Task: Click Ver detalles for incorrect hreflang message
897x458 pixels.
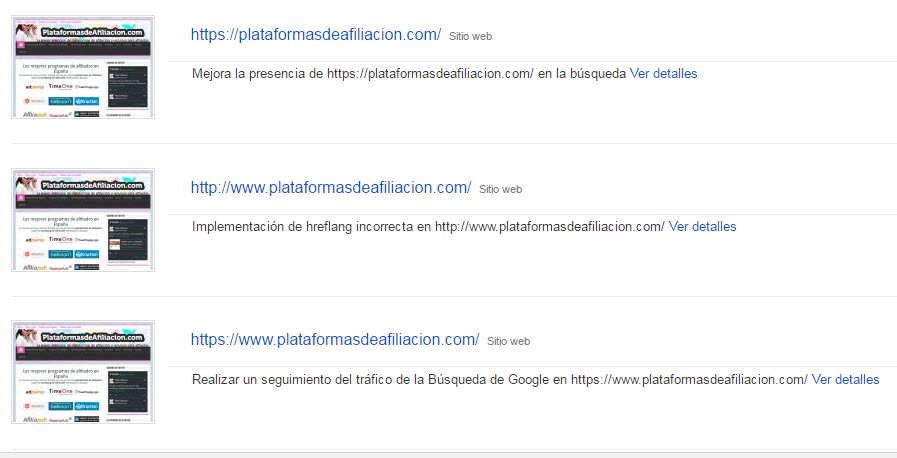Action: point(702,226)
